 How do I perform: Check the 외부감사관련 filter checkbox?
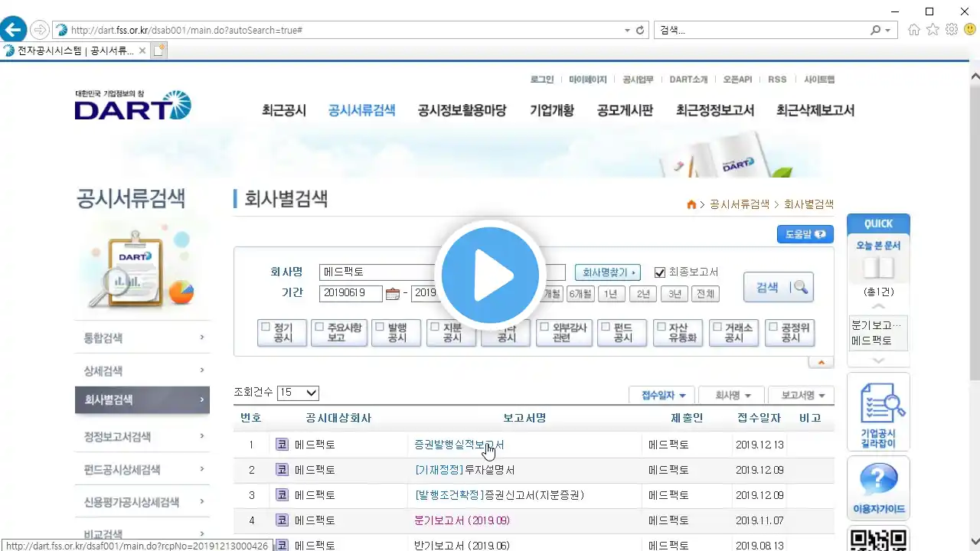544,327
